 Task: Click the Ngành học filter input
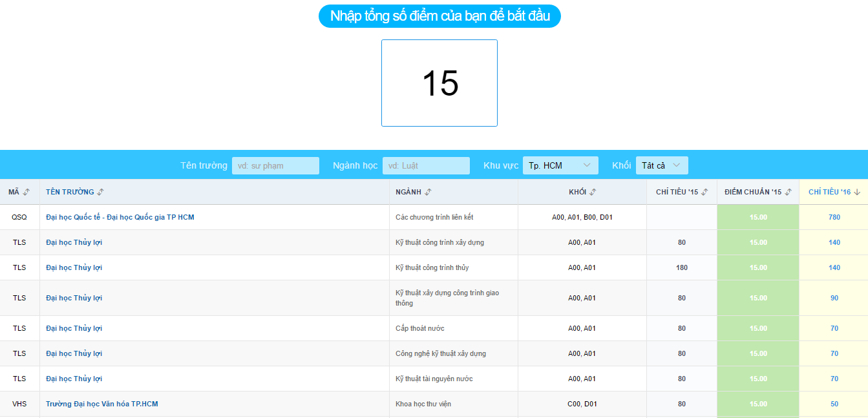tap(426, 165)
